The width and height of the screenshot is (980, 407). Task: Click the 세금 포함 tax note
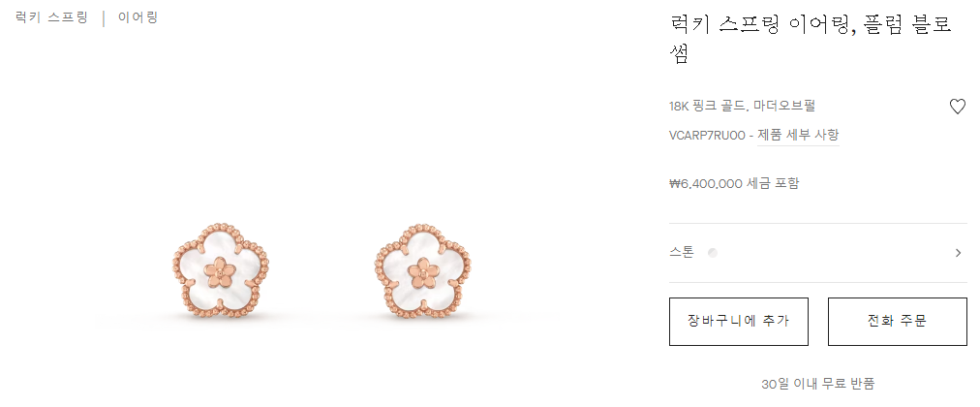[x=773, y=184]
